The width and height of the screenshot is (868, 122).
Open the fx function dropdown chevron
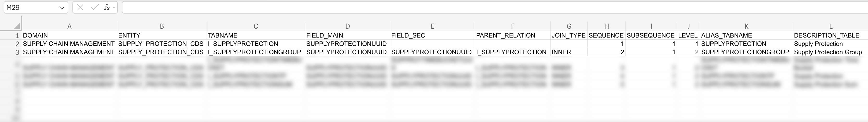pos(114,7)
